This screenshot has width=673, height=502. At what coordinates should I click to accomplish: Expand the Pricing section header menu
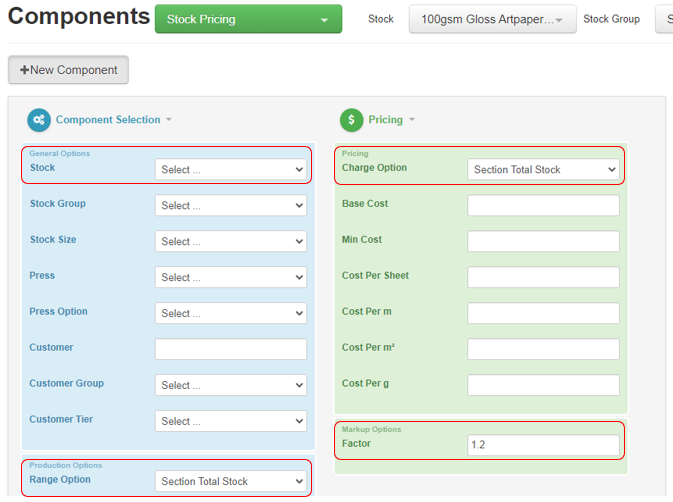click(x=412, y=120)
